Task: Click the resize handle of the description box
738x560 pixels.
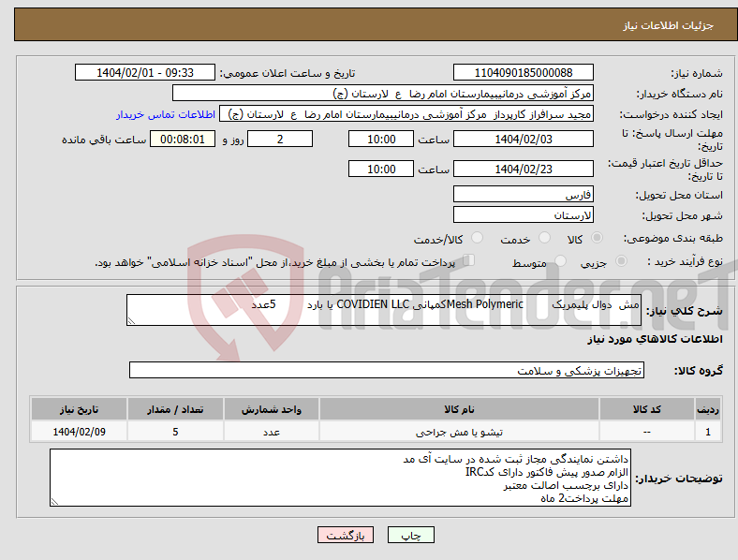Action: [131, 321]
